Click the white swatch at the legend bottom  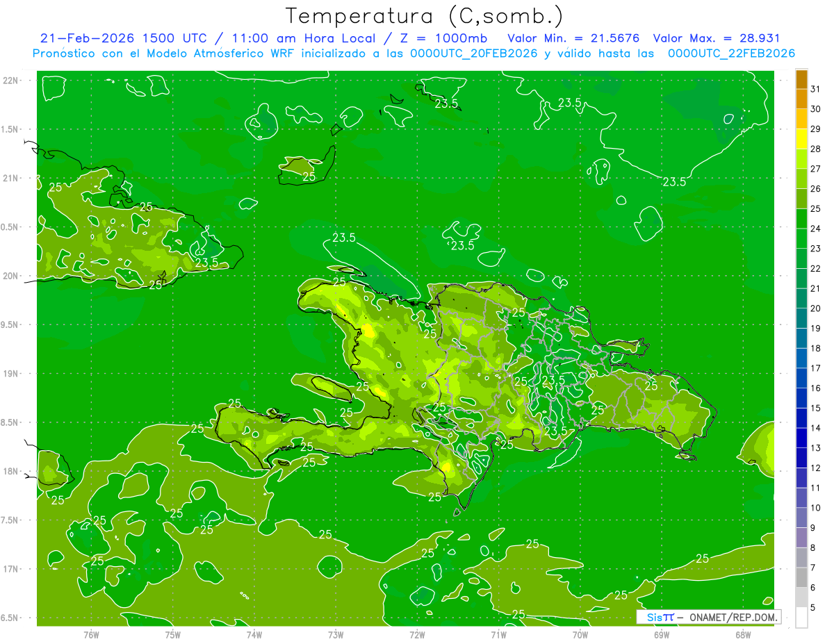801,617
